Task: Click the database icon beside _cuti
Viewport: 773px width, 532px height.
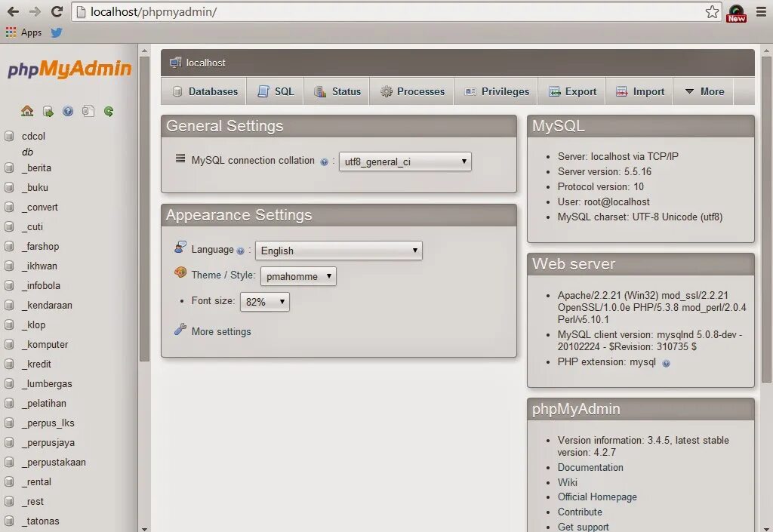Action: coord(9,227)
